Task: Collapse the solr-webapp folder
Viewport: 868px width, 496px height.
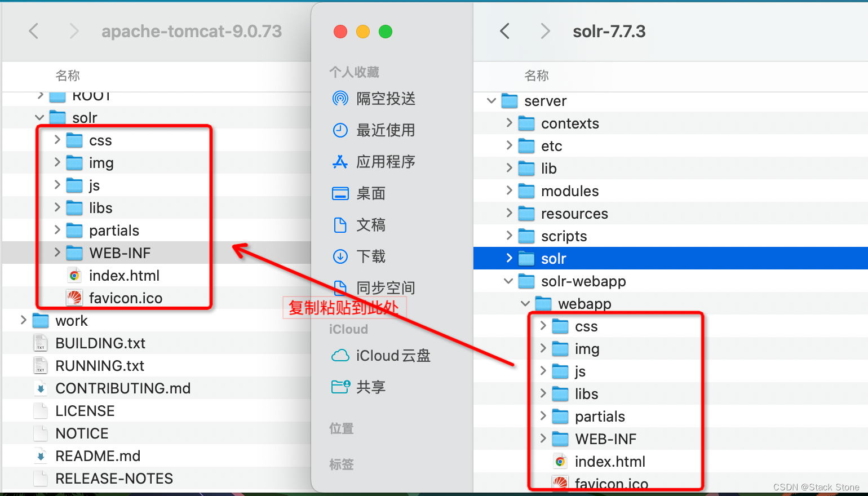Action: pos(508,281)
